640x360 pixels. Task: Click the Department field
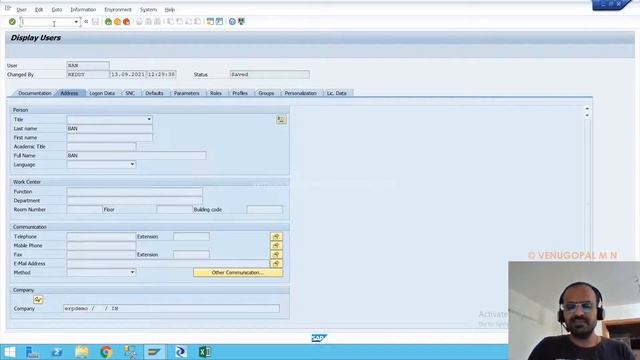coord(135,200)
